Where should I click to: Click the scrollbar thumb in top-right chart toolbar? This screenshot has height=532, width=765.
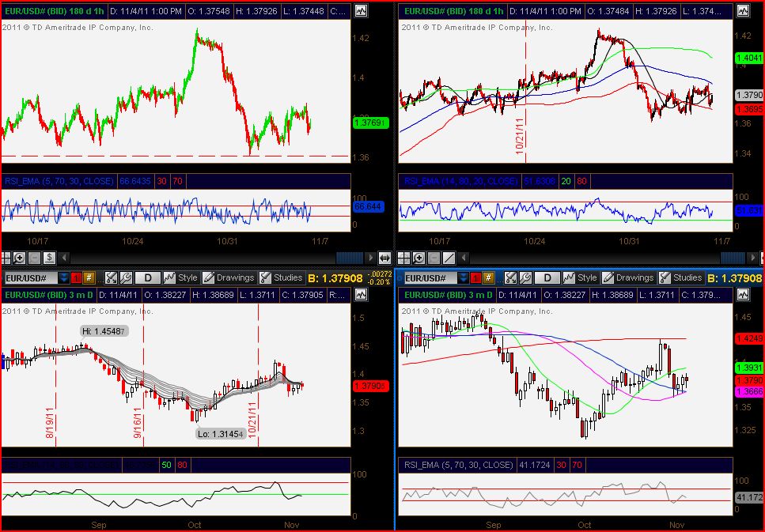point(733,258)
